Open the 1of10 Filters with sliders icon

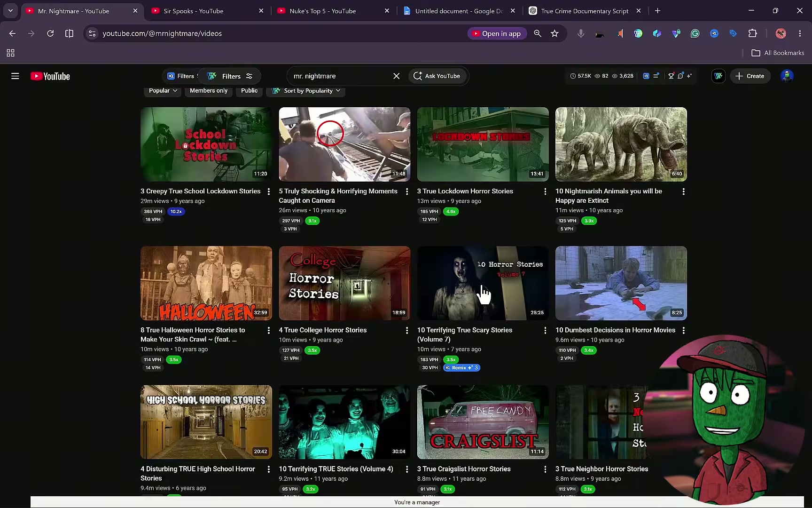click(x=230, y=76)
